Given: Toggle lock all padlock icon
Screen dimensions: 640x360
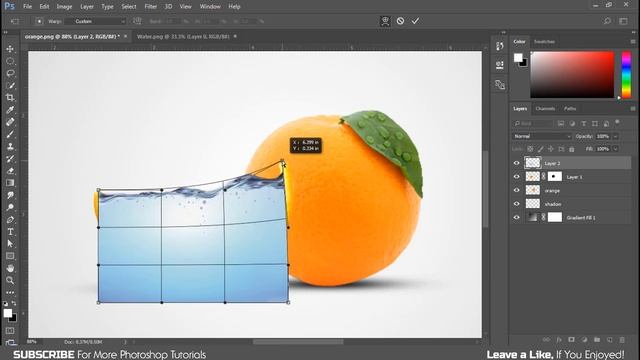Looking at the screenshot, I should pos(571,149).
